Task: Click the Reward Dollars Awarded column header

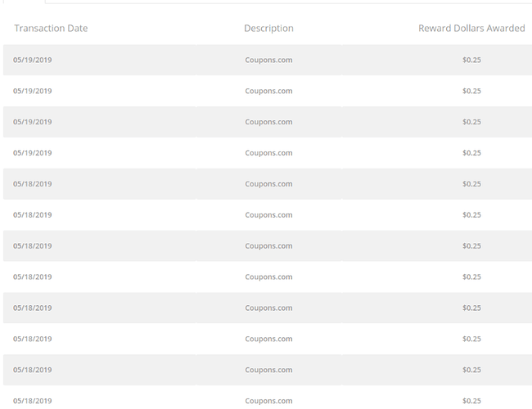Action: pyautogui.click(x=471, y=29)
